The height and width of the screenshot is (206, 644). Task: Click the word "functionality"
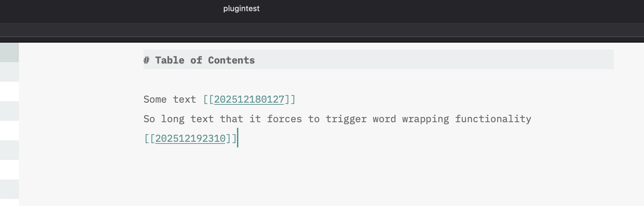tap(493, 119)
